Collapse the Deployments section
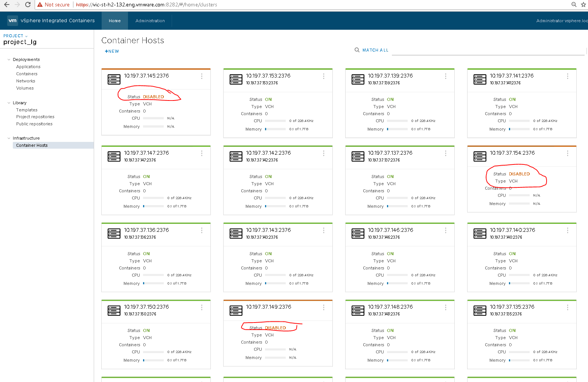Image resolution: width=588 pixels, height=382 pixels. (x=9, y=59)
